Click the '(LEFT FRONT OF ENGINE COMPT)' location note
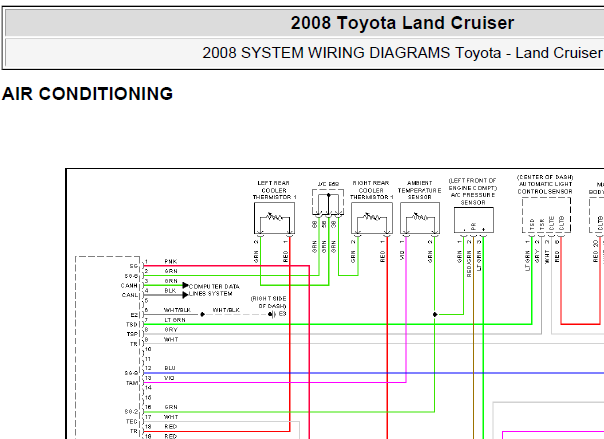The width and height of the screenshot is (604, 439). click(473, 184)
